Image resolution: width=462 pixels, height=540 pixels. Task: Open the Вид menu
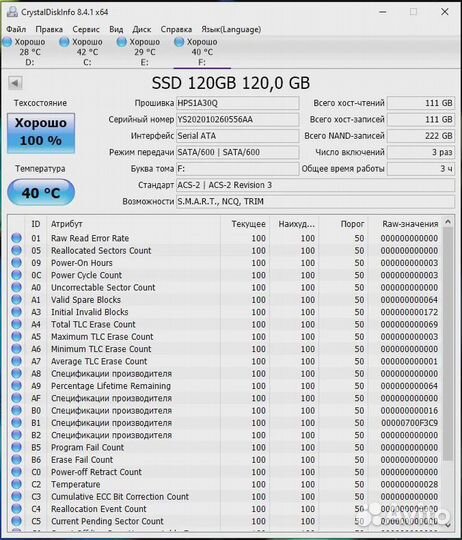point(116,29)
